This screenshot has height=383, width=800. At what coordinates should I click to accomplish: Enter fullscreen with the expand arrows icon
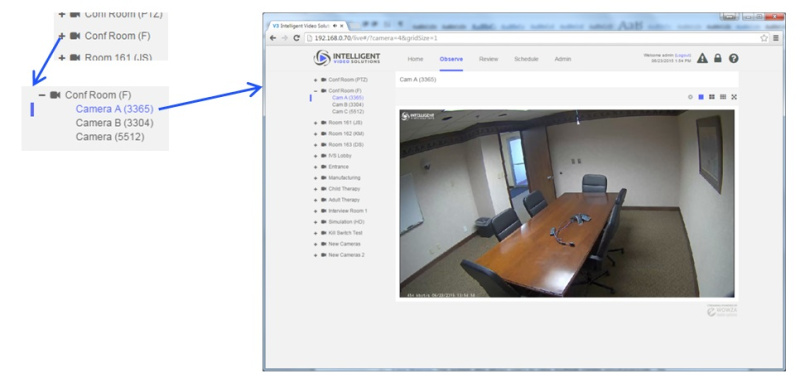pyautogui.click(x=734, y=97)
